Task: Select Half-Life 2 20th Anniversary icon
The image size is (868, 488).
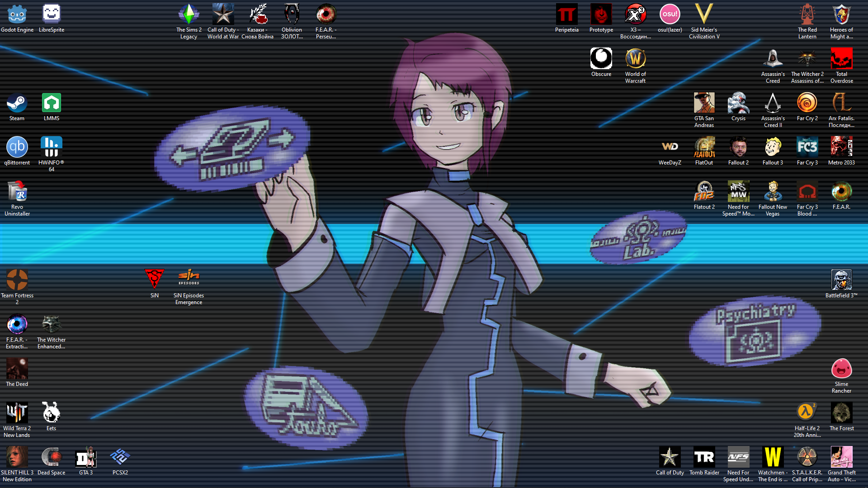Action: click(807, 420)
